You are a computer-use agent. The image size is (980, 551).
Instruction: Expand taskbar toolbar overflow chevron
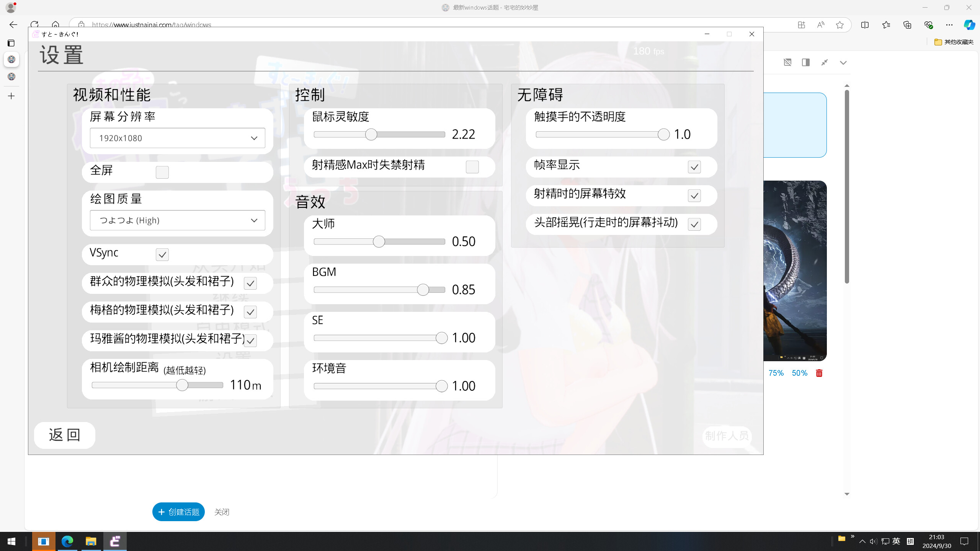(x=853, y=536)
